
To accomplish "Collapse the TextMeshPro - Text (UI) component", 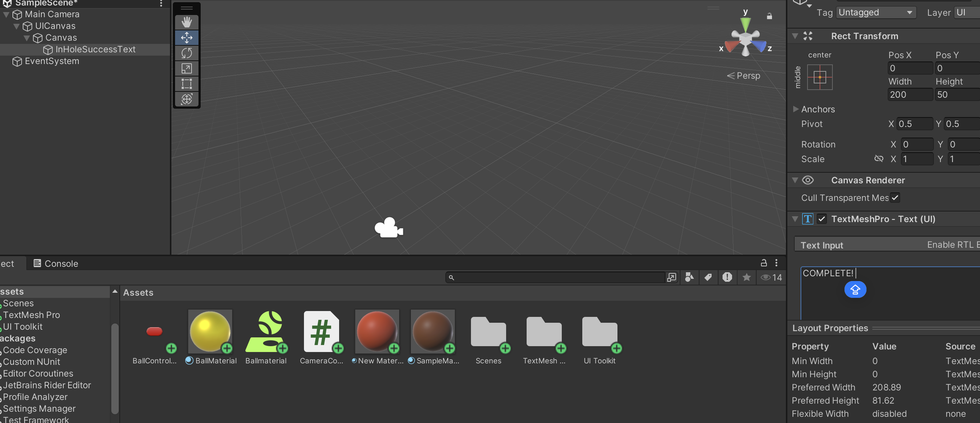I will (795, 219).
